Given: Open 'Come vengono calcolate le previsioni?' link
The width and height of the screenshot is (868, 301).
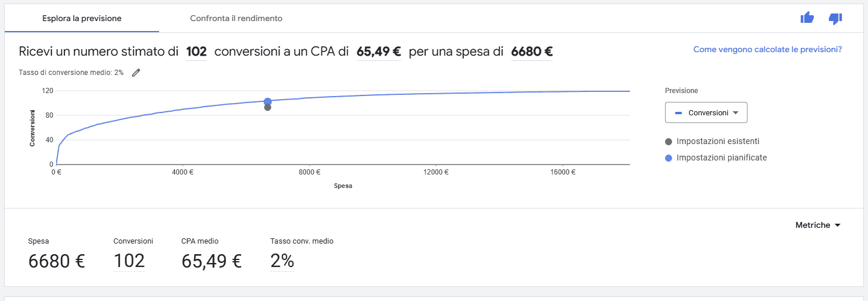Looking at the screenshot, I should pos(767,50).
